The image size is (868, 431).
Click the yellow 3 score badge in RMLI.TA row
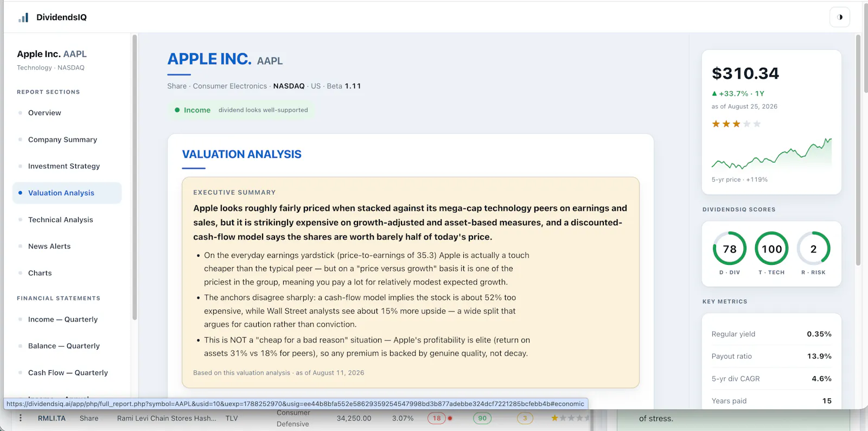525,419
